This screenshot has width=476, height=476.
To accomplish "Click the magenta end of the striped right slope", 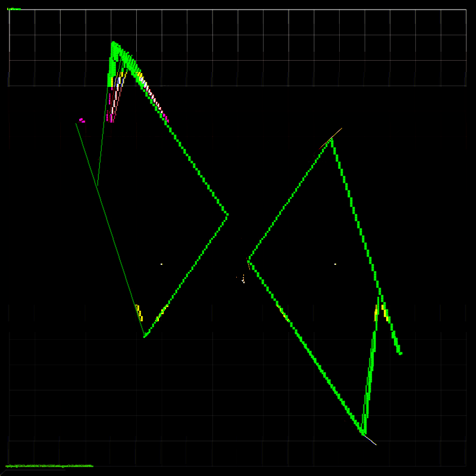I will [x=166, y=119].
